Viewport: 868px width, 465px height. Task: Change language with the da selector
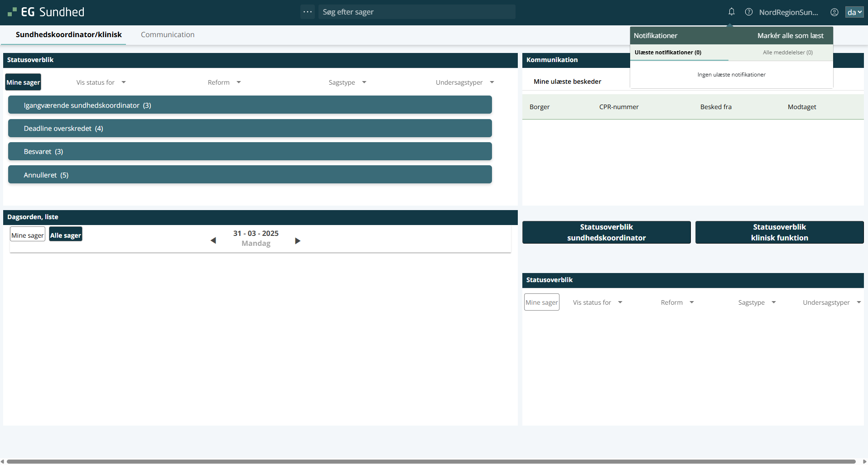point(854,12)
